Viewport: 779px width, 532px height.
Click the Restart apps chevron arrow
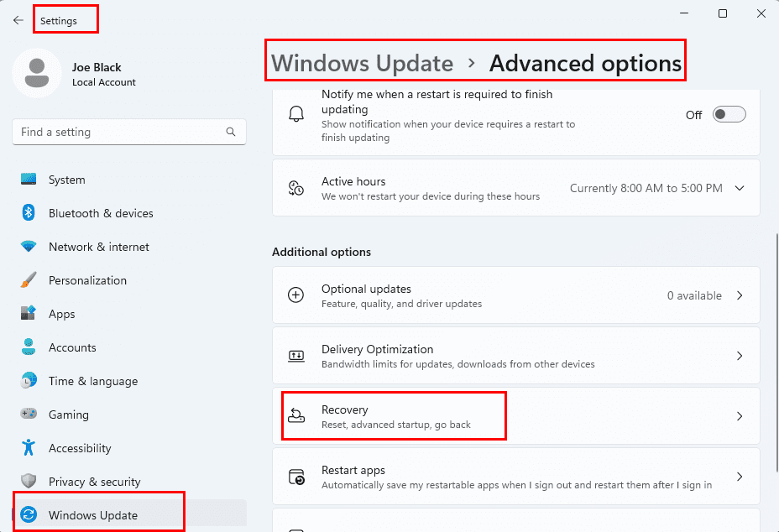coord(740,477)
